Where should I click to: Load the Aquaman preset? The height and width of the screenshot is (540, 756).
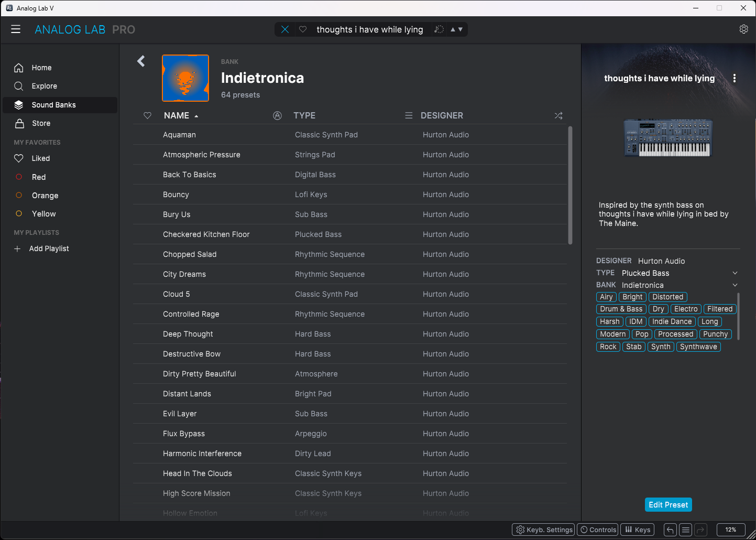tap(350, 135)
